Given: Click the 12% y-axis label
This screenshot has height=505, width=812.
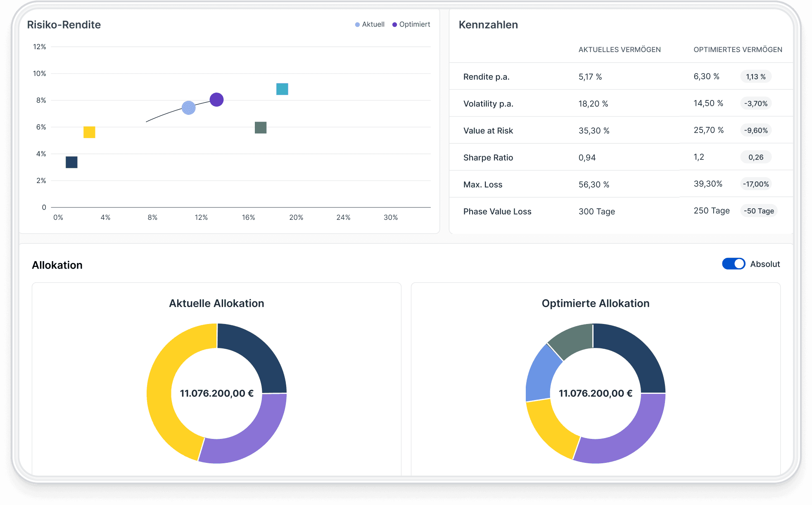Looking at the screenshot, I should tap(40, 47).
